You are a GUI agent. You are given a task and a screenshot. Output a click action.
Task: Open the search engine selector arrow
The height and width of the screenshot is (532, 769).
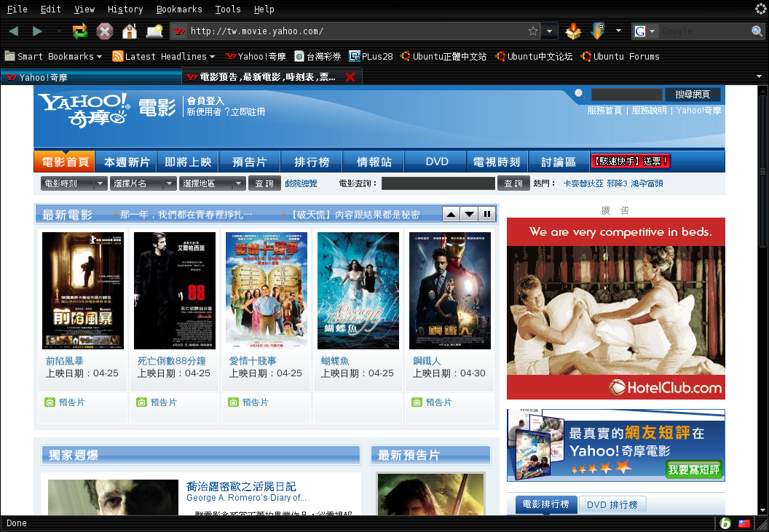tap(652, 31)
